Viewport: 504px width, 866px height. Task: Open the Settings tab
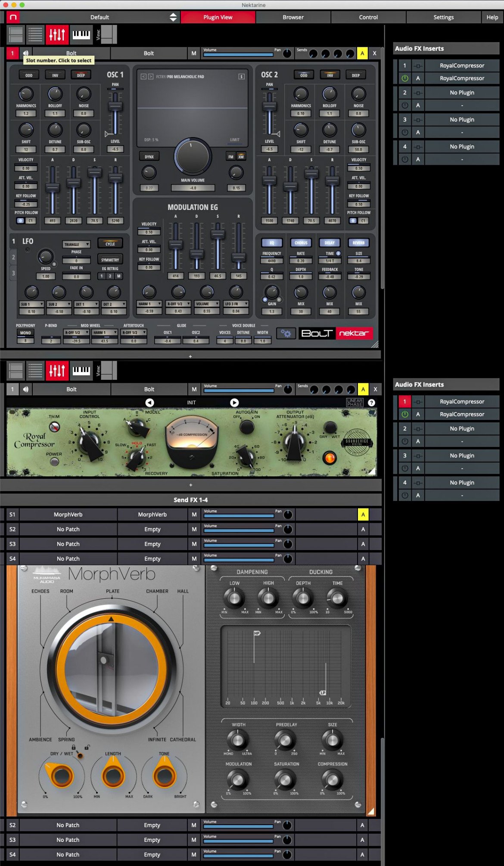[x=443, y=17]
